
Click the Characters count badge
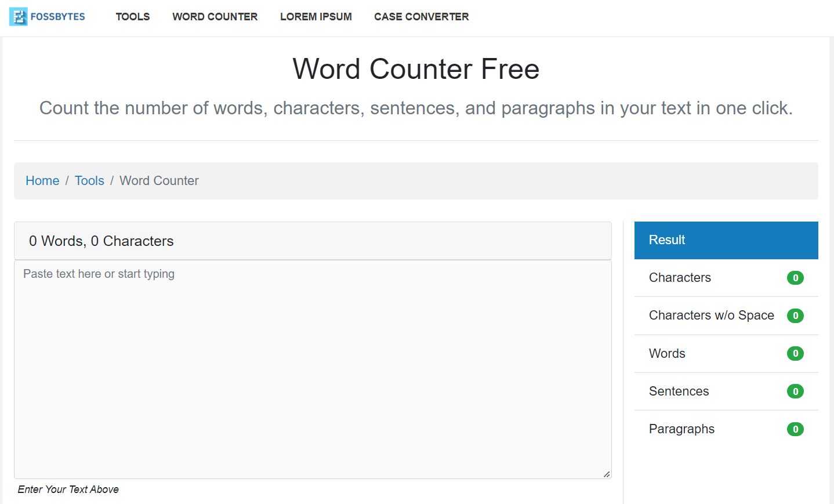coord(795,278)
